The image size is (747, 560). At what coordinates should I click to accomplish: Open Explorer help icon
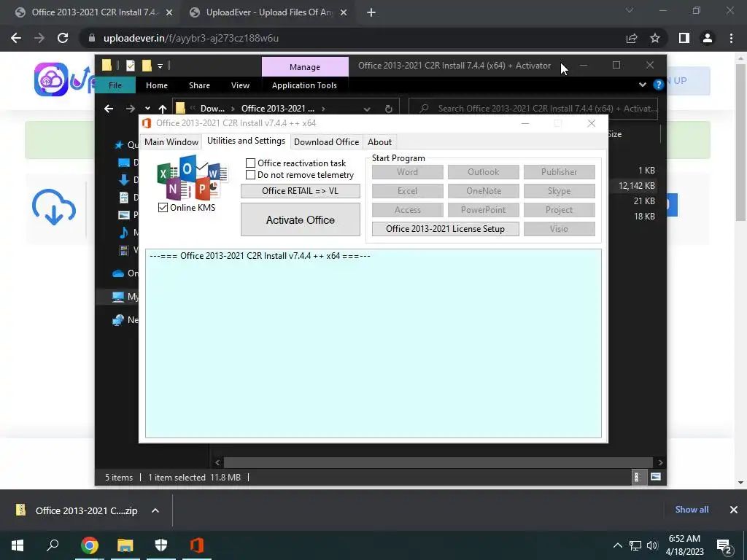point(659,85)
